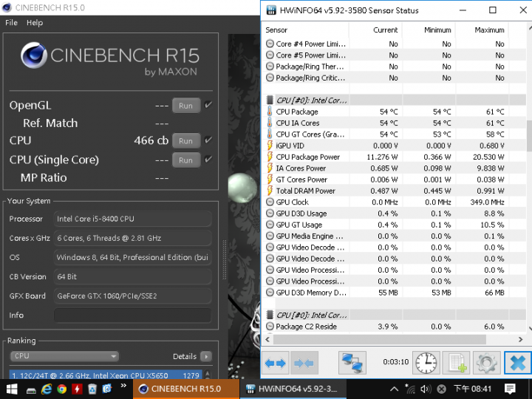Viewport: 532px width, 399px height.
Task: Open HWiNFO sensor settings gear icon
Action: (486, 363)
